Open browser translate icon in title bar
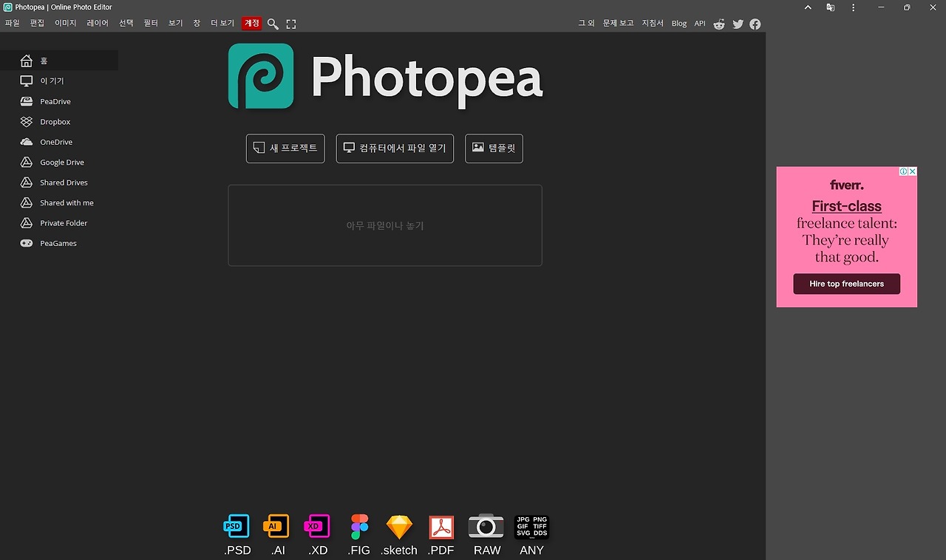946x560 pixels. (x=831, y=7)
